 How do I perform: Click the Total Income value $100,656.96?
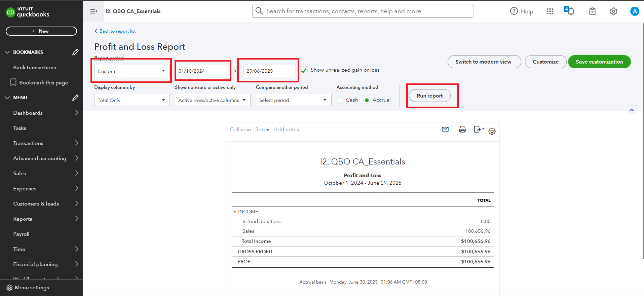[476, 241]
